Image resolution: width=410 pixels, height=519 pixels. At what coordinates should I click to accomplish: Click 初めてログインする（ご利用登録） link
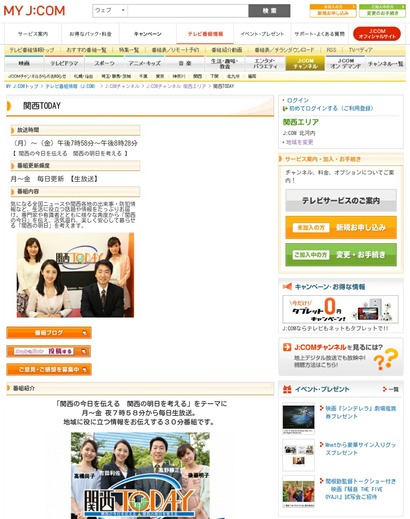[x=331, y=108]
